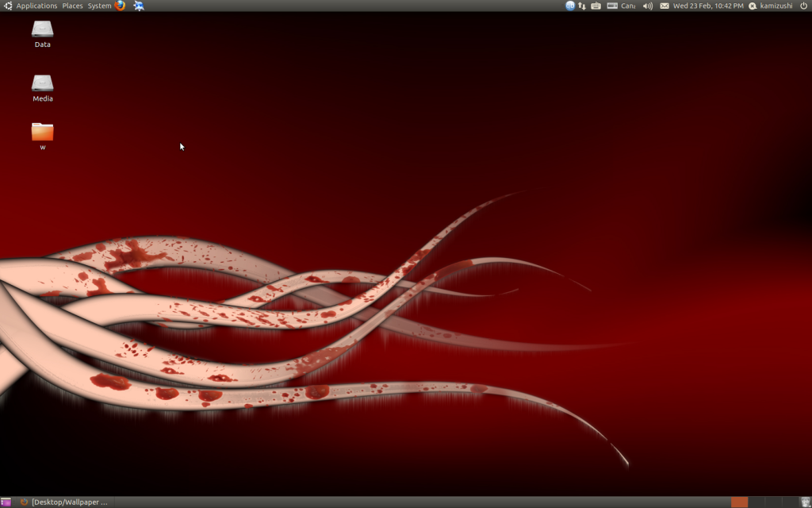Open the System menu

point(99,6)
